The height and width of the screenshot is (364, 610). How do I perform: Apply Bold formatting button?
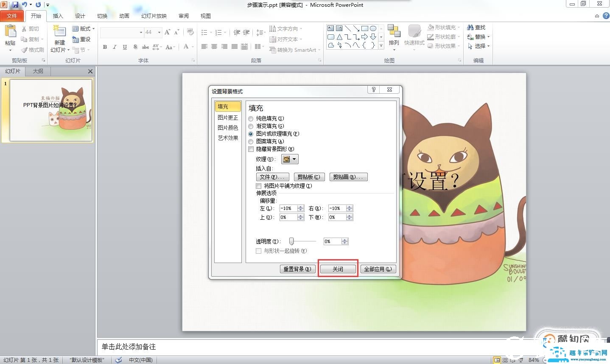(x=105, y=47)
